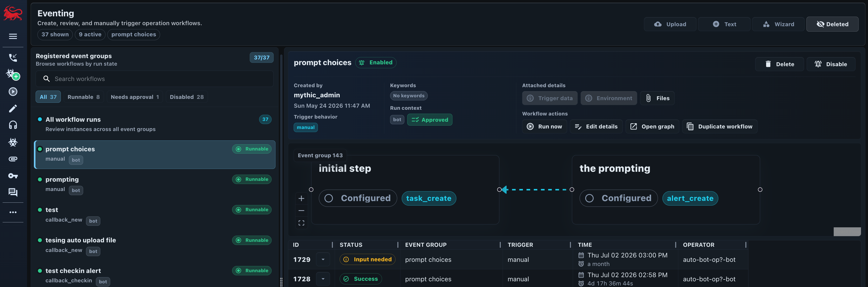Launch the workflow Wizard
Screen dimensions: 868x287
tap(778, 24)
